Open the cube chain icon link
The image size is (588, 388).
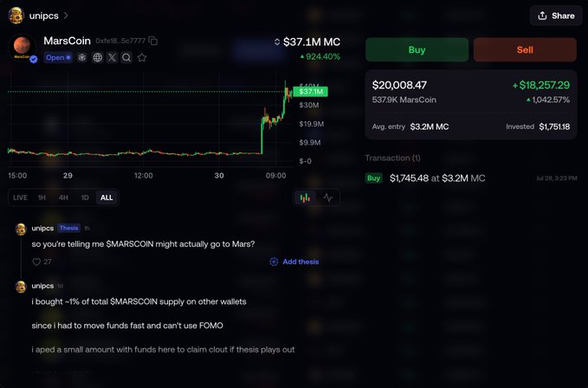pos(82,58)
